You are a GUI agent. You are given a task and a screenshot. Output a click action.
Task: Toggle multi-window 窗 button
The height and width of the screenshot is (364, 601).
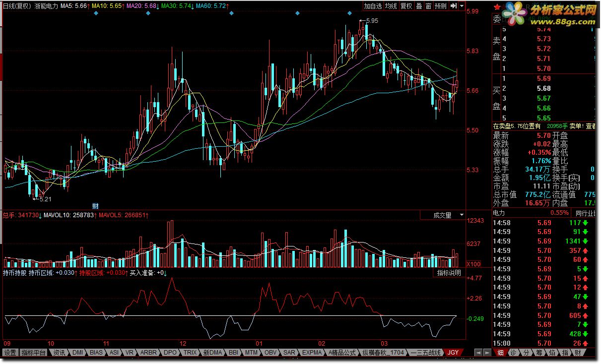click(428, 6)
